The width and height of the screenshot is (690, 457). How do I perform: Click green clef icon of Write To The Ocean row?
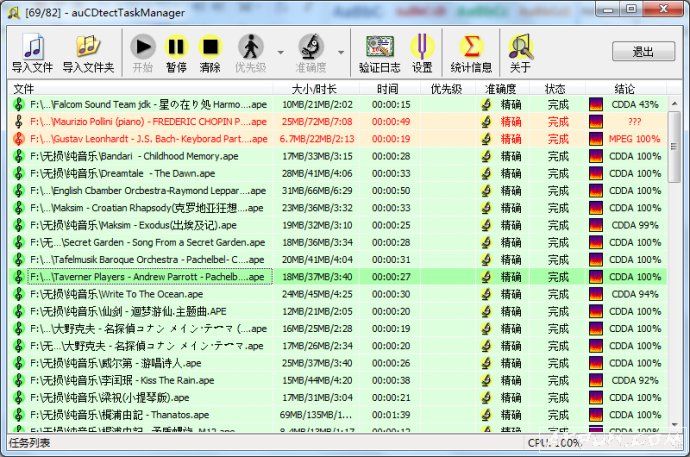point(18,294)
